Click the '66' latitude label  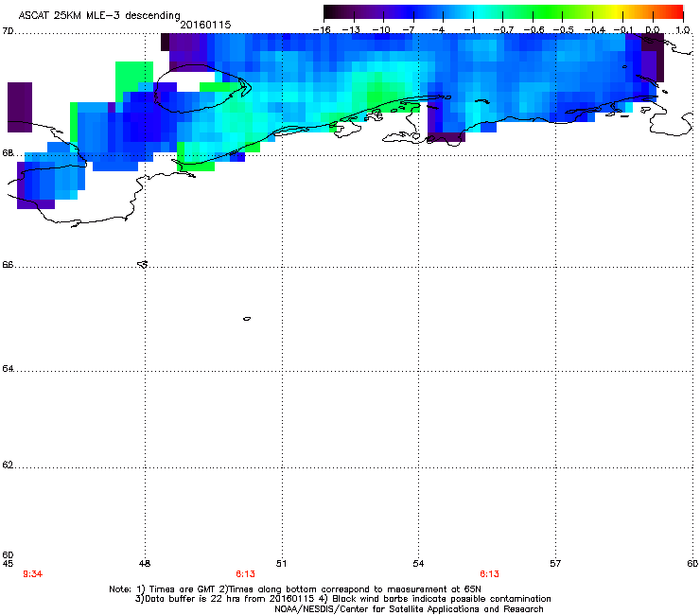point(8,265)
